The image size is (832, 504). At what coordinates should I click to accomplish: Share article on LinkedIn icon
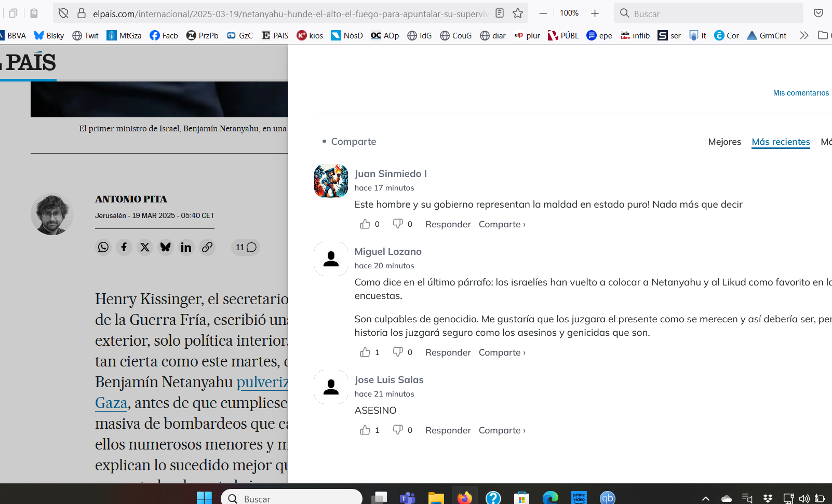point(186,247)
